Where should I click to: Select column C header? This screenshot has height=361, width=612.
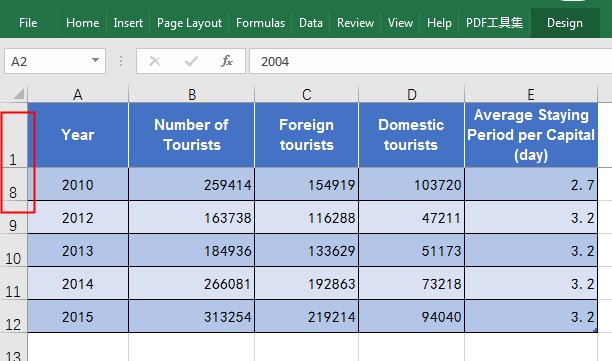pyautogui.click(x=306, y=94)
